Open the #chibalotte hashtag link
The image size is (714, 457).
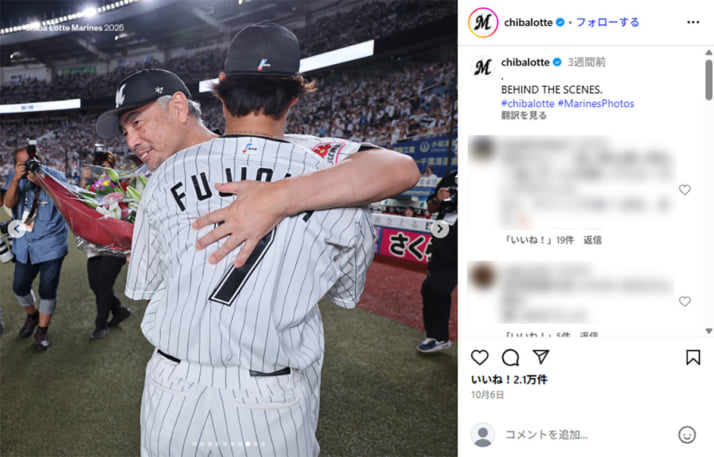pyautogui.click(x=528, y=104)
